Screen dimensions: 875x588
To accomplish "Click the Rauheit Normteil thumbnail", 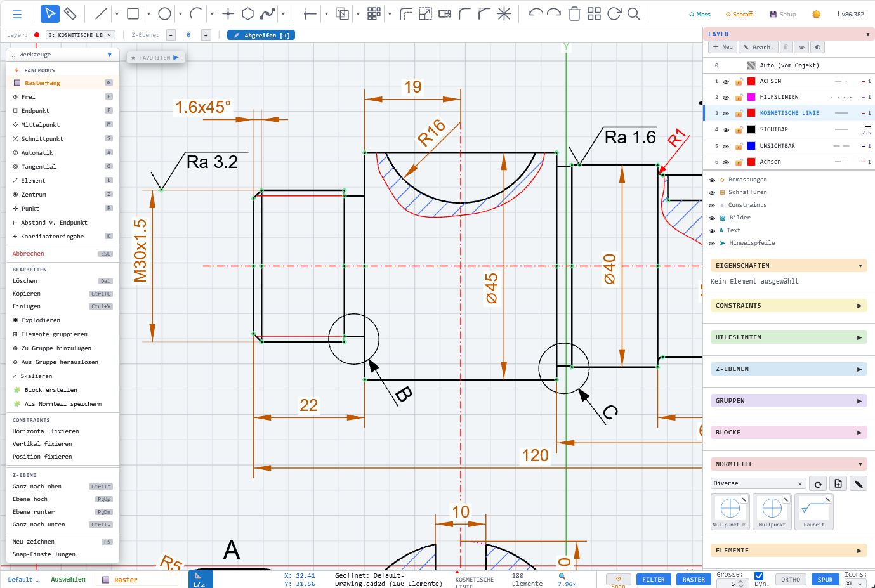I will (813, 512).
